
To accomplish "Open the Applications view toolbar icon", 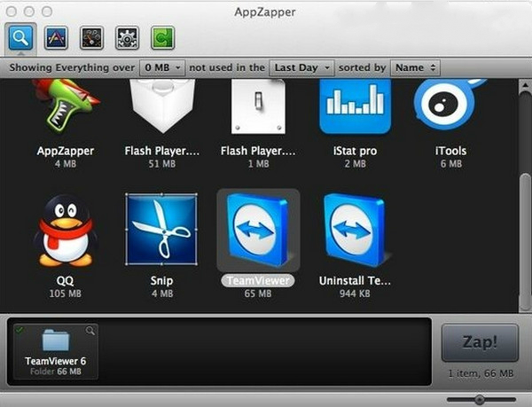I will coord(57,37).
